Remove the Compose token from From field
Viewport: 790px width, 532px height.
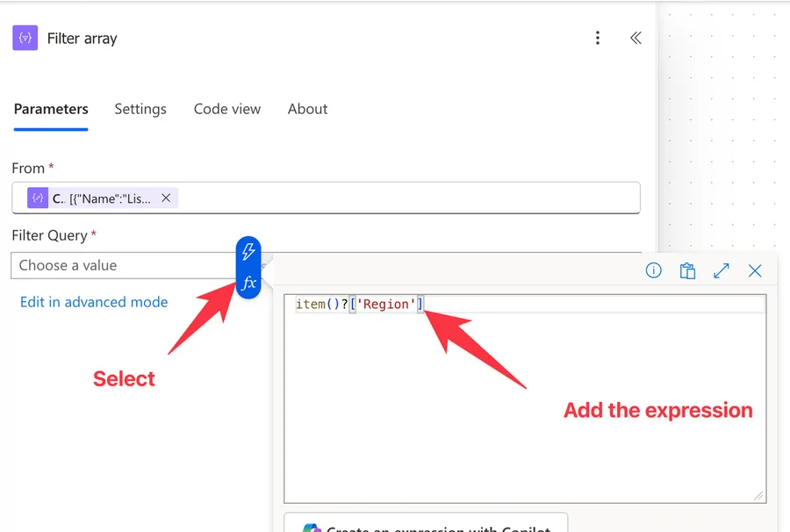pyautogui.click(x=166, y=198)
